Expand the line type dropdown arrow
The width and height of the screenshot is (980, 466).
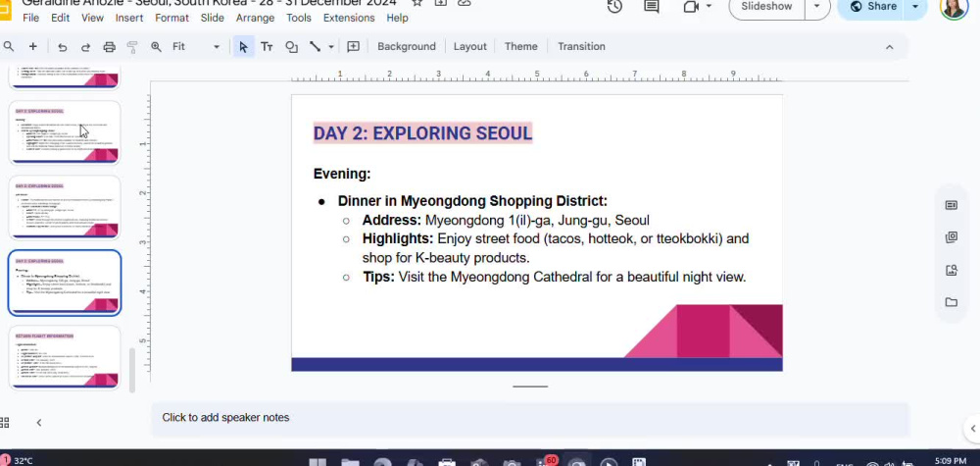tap(331, 46)
